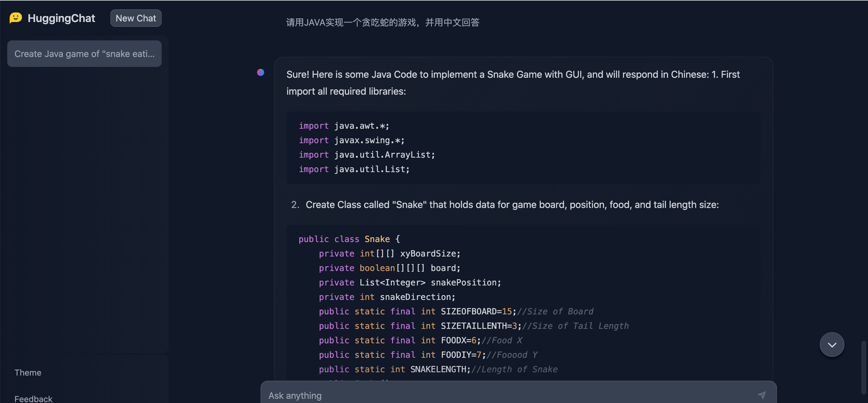Click the HuggingChat smiley logo icon
Viewport: 868px width, 403px height.
coord(15,18)
